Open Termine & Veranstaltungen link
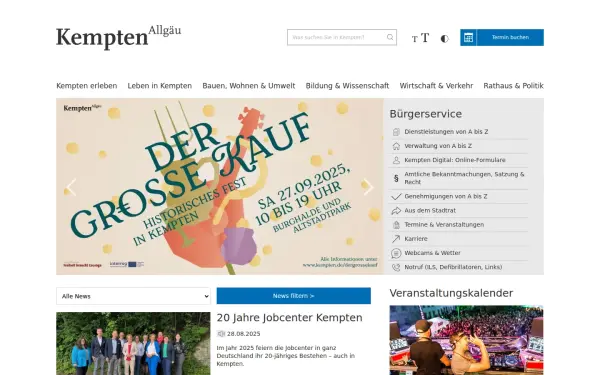600x375 pixels. click(444, 225)
